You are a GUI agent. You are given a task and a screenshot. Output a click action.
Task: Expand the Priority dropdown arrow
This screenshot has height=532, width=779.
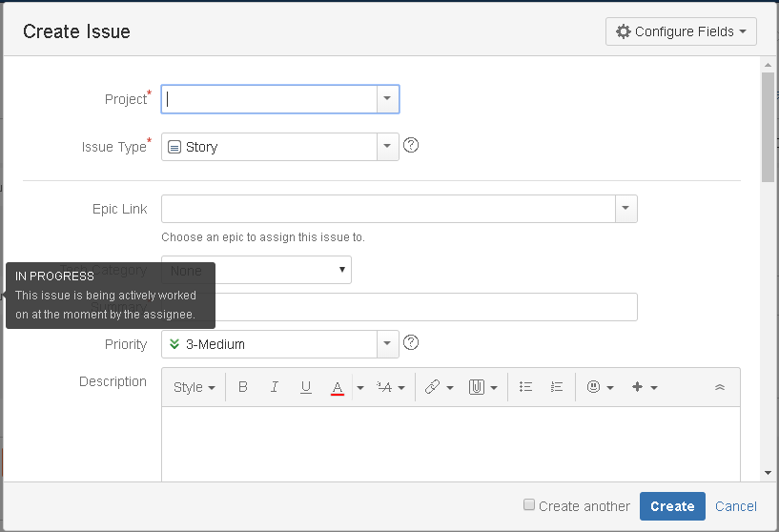point(388,344)
